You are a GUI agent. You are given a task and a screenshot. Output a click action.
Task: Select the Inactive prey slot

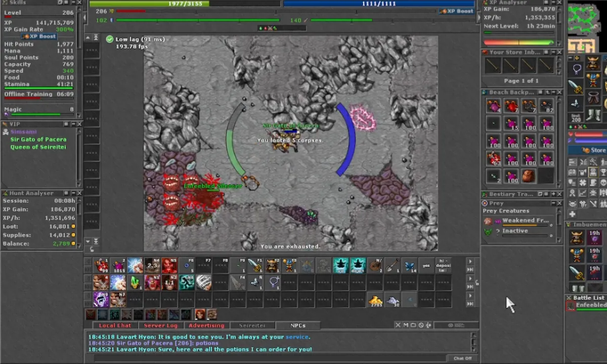[518, 232]
